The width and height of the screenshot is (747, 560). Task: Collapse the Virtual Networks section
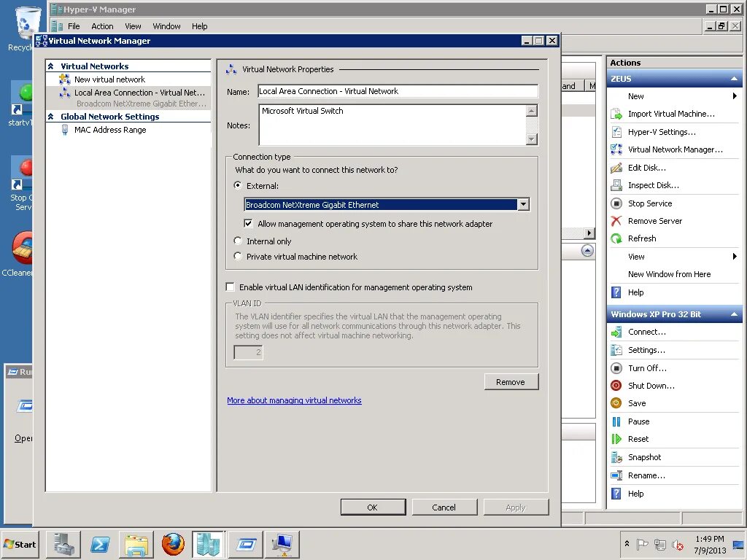(50, 66)
